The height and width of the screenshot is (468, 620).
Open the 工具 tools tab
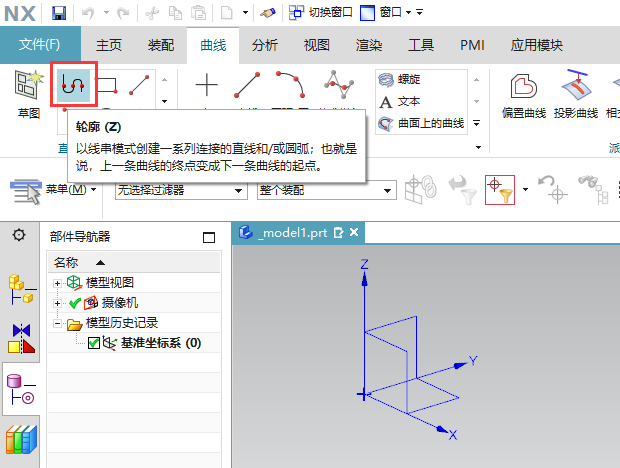pyautogui.click(x=421, y=45)
